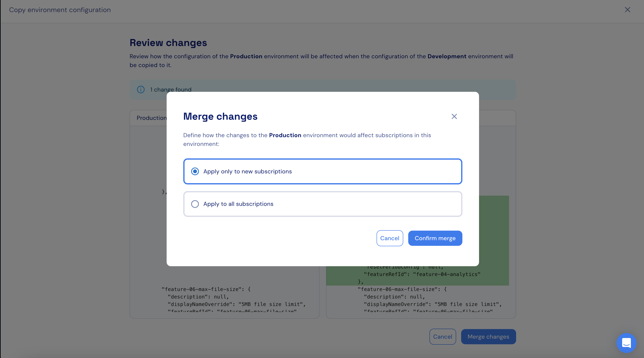Click Cancel in the Merge changes dialog

point(389,238)
